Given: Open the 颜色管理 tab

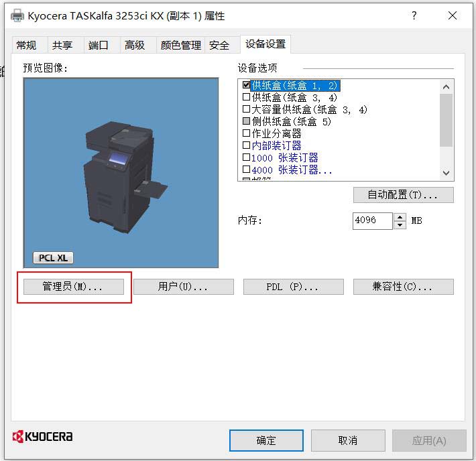Looking at the screenshot, I should coord(180,45).
